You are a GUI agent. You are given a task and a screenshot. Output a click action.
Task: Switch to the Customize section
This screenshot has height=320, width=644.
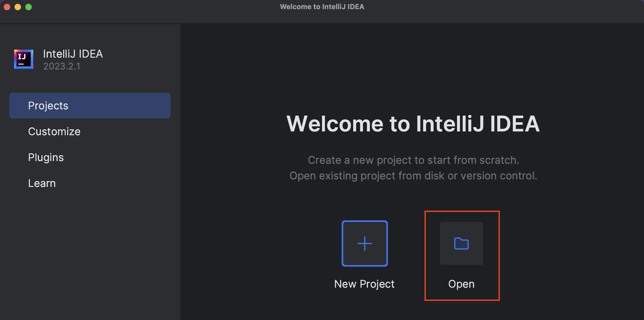coord(54,131)
